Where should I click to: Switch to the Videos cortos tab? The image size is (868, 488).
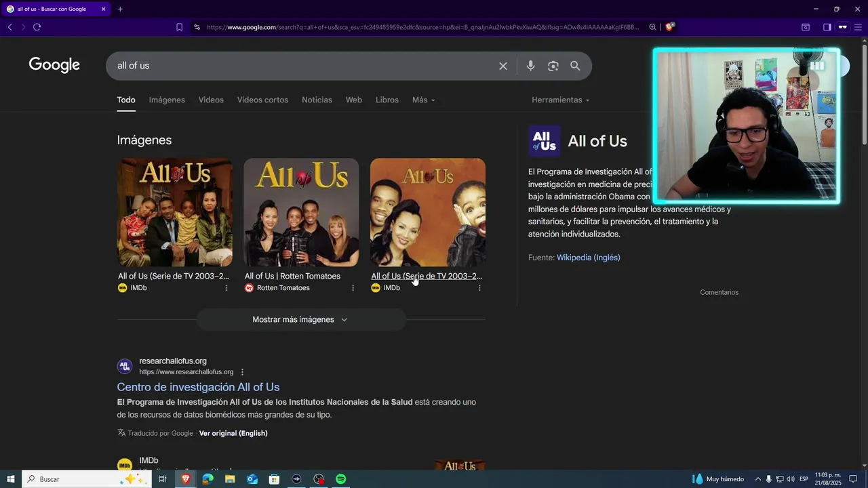point(262,100)
